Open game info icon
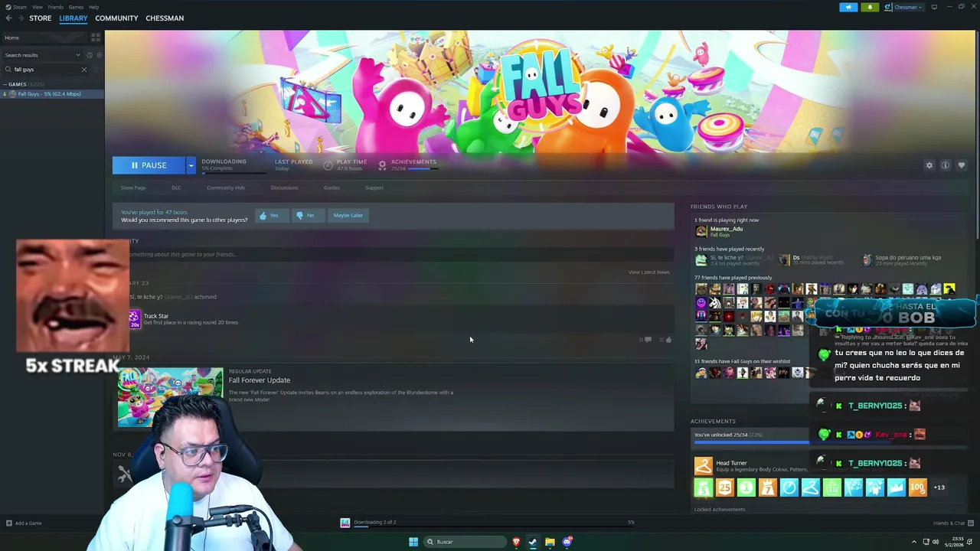 click(946, 165)
